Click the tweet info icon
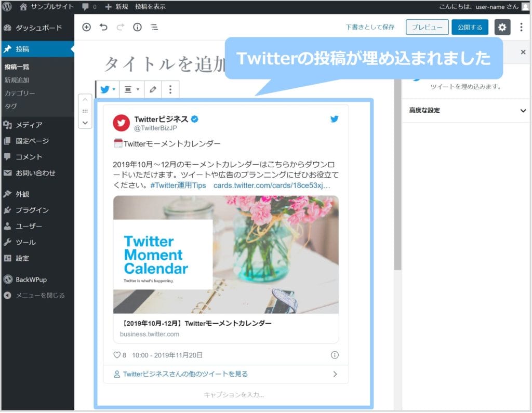Viewport: 532px width, 413px height. (x=335, y=355)
